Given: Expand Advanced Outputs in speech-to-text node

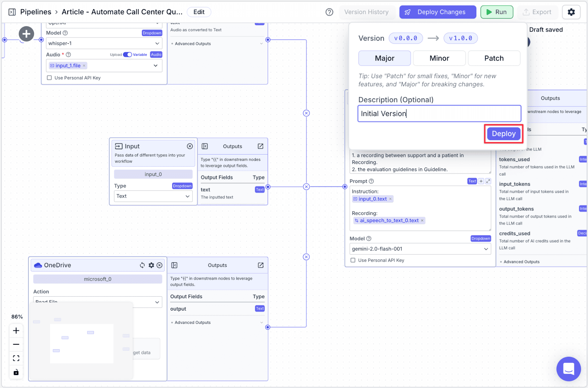Looking at the screenshot, I should tap(217, 44).
